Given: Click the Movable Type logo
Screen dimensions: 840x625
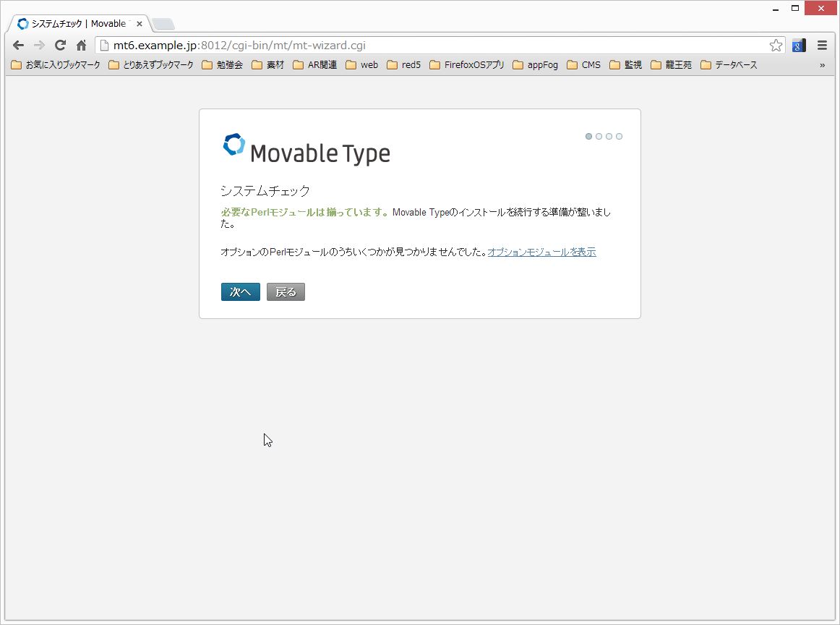Looking at the screenshot, I should 307,150.
